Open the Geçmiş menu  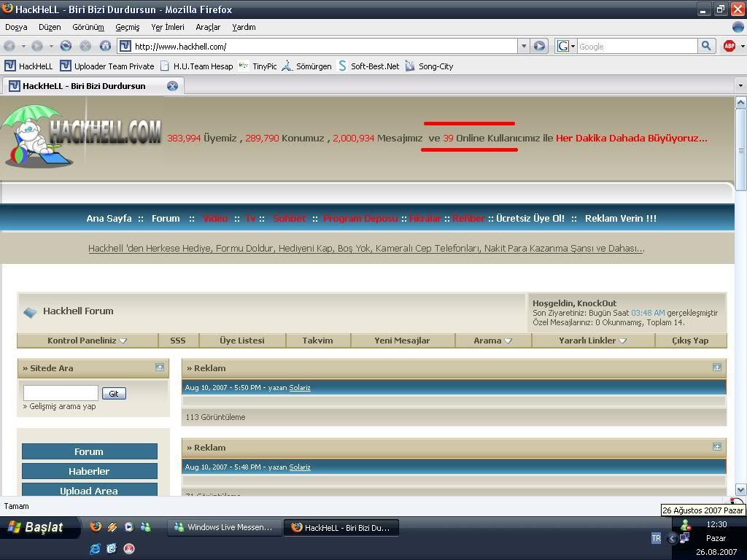(128, 27)
